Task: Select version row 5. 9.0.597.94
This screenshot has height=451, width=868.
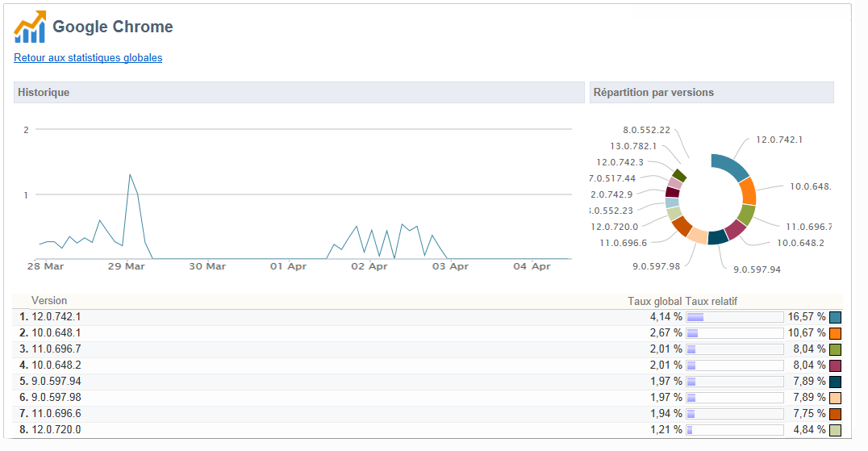Action: click(428, 381)
